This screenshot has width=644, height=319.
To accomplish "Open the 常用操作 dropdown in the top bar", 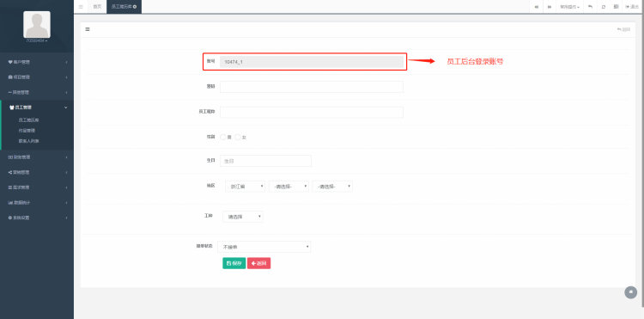I will (569, 7).
